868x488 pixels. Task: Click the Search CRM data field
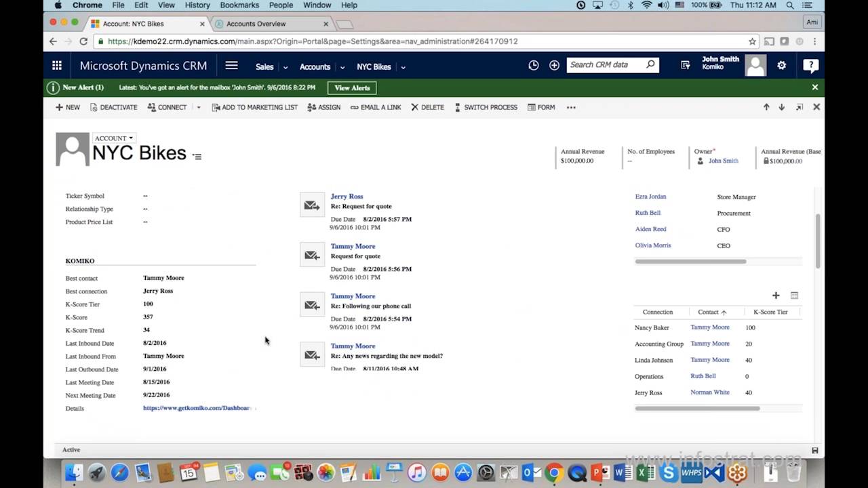click(x=606, y=64)
